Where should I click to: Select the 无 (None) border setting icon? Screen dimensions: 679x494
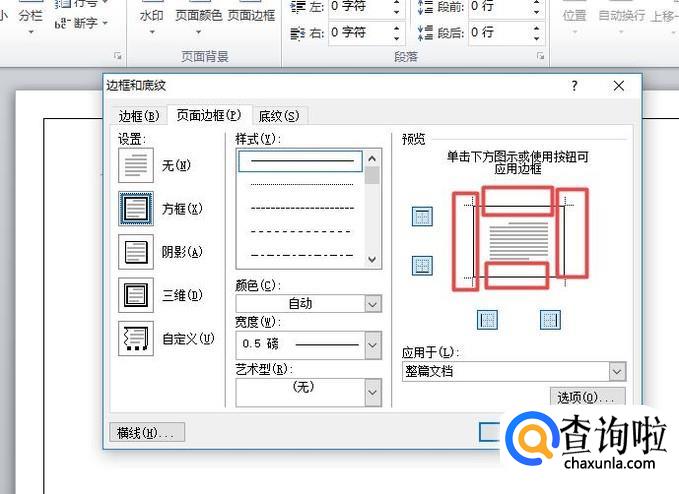point(135,165)
